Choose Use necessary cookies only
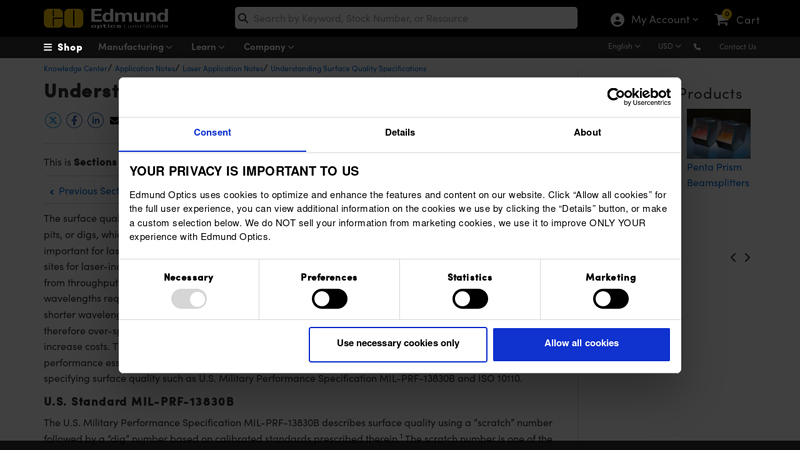 click(398, 344)
